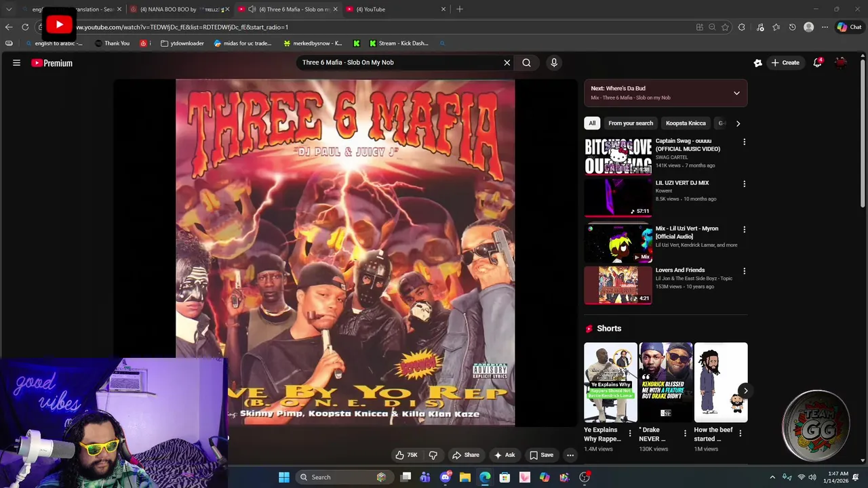This screenshot has height=488, width=868.
Task: Save the video to a playlist
Action: click(x=541, y=455)
